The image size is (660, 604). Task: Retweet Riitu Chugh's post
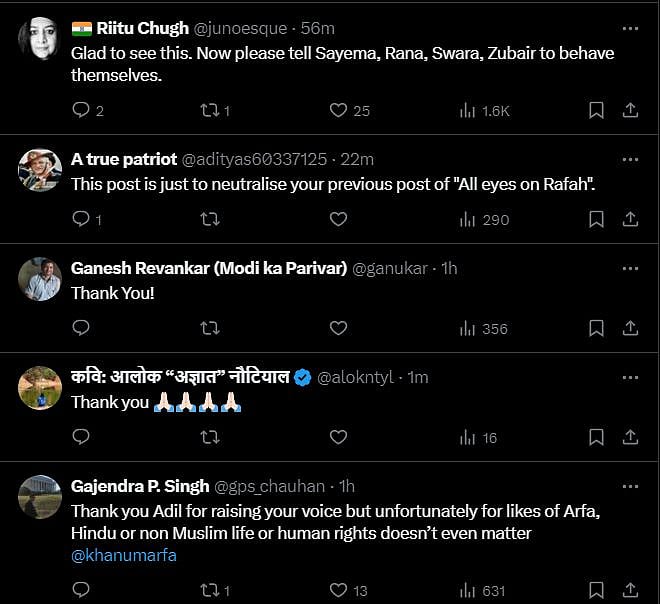point(210,110)
